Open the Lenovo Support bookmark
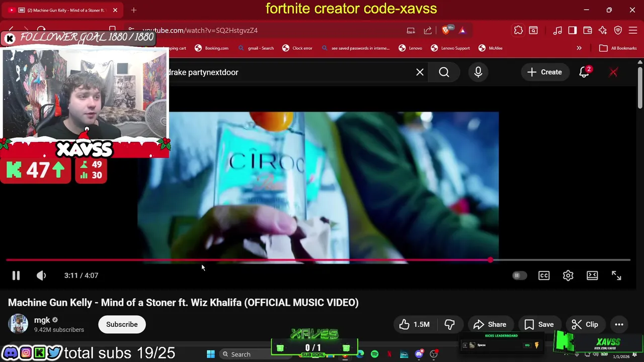Viewport: 644px width, 362px height. 450,48
